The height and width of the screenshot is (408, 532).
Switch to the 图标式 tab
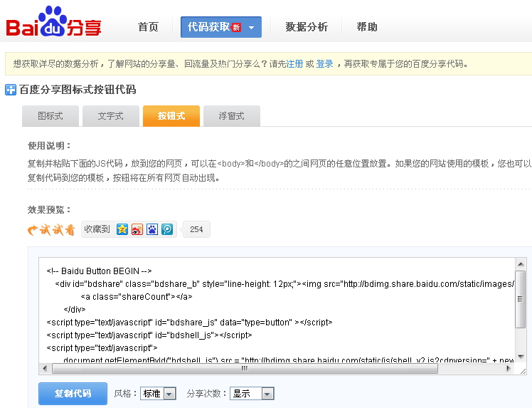[50, 116]
